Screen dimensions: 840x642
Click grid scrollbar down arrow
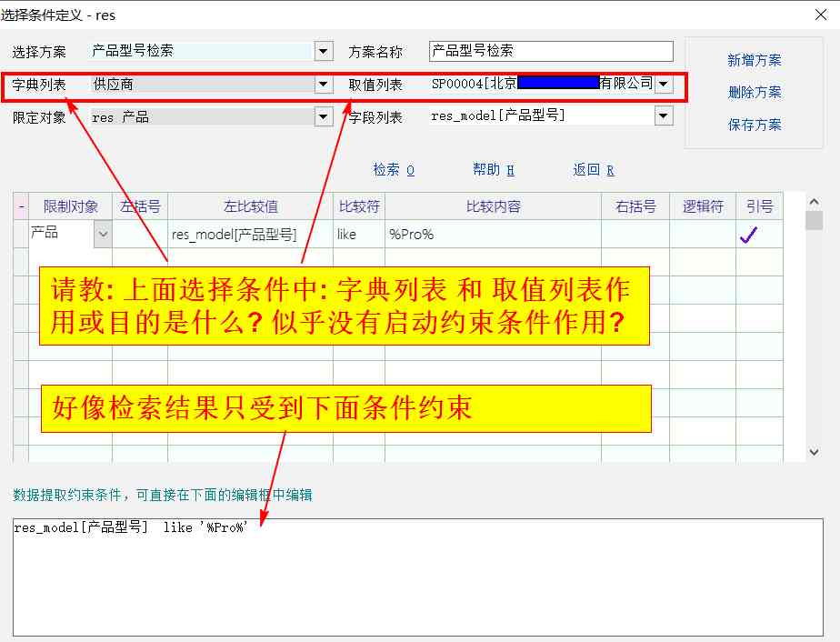point(814,452)
